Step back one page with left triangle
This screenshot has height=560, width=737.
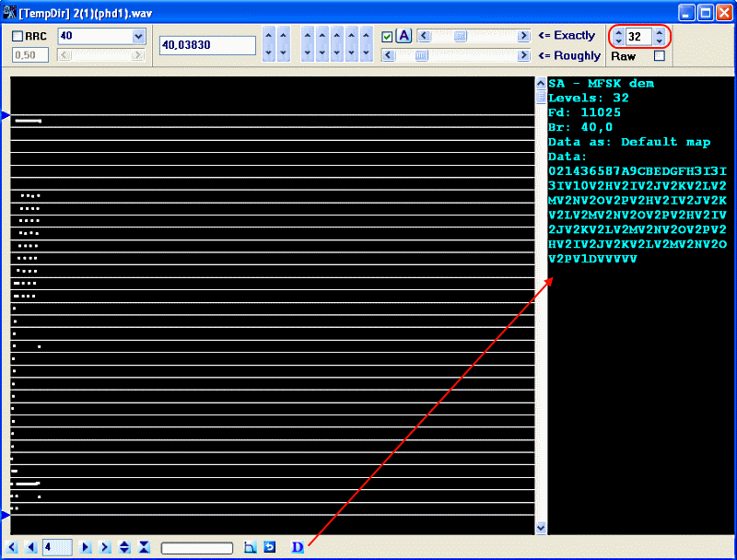30,547
